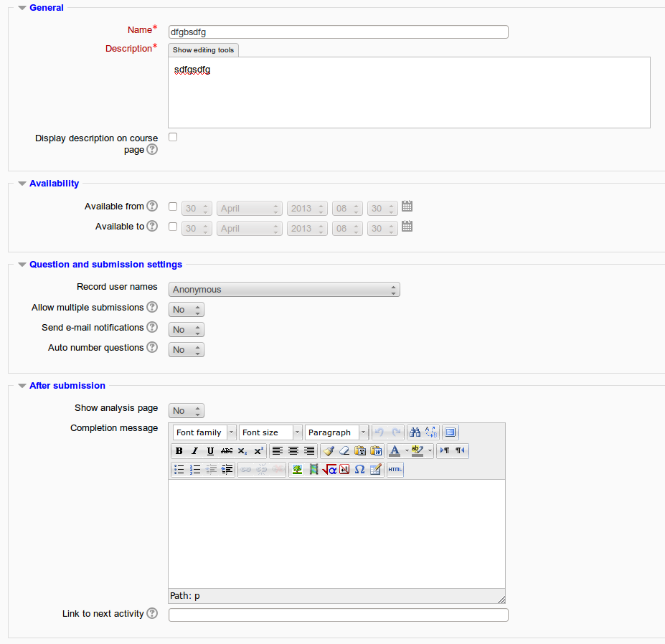This screenshot has width=665, height=644.
Task: Open the Find binoculars tool
Action: click(415, 432)
